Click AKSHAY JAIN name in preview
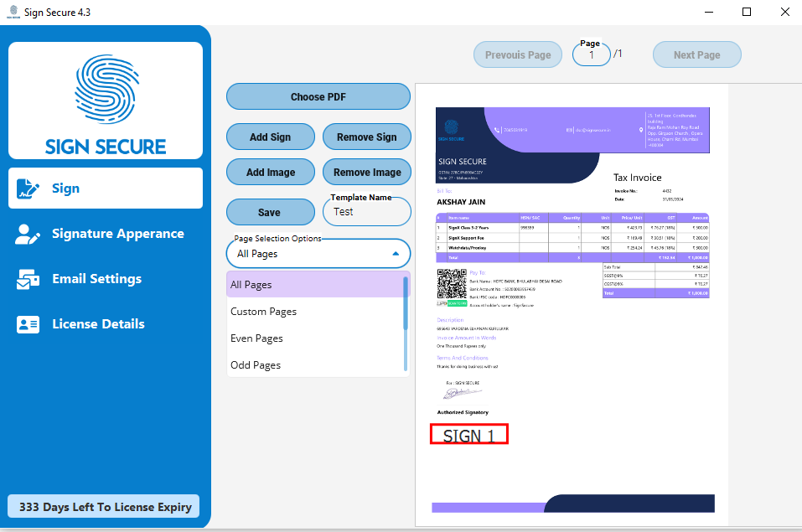Screen dimensions: 802x532 pyautogui.click(x=461, y=202)
